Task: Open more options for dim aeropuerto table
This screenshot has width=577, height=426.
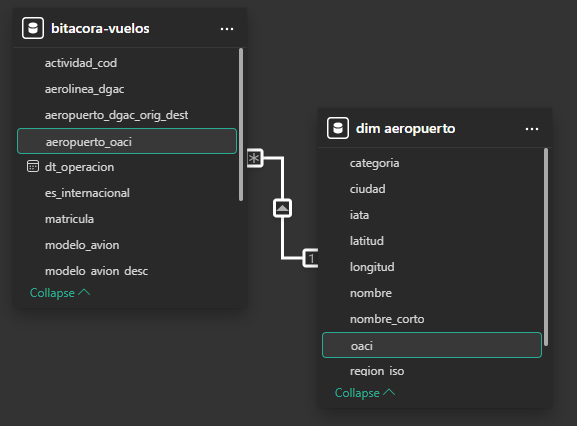Action: point(532,129)
